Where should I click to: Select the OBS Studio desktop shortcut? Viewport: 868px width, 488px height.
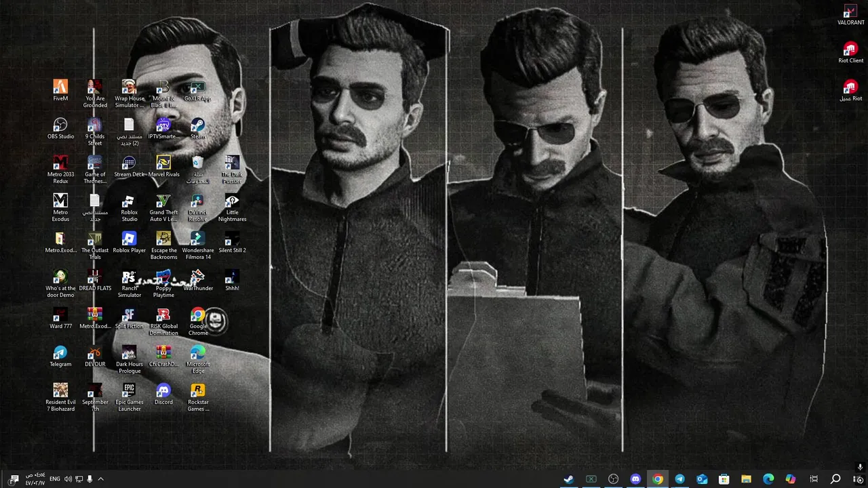pyautogui.click(x=60, y=128)
